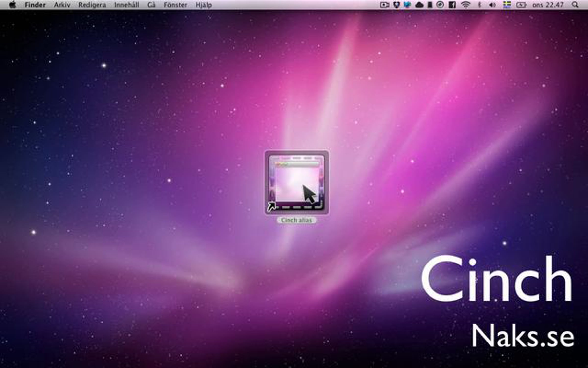Select the Cinch alias desktop icon
588x368 pixels.
(297, 182)
